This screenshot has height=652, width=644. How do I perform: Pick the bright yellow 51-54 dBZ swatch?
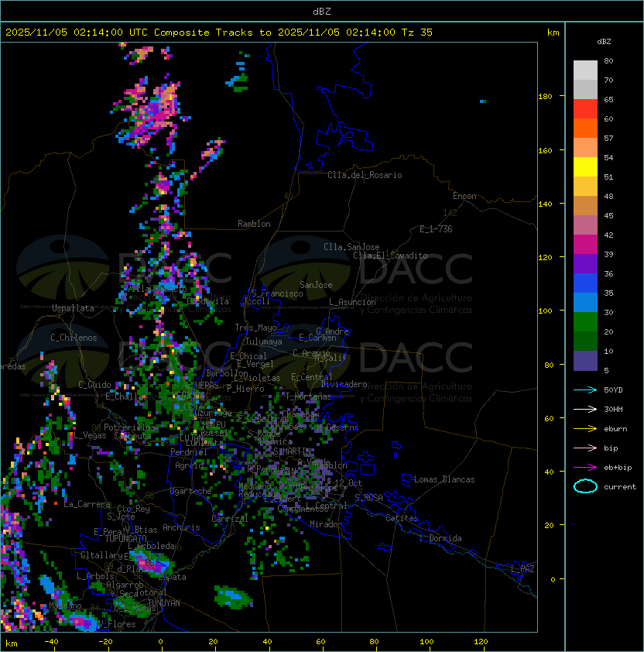585,167
